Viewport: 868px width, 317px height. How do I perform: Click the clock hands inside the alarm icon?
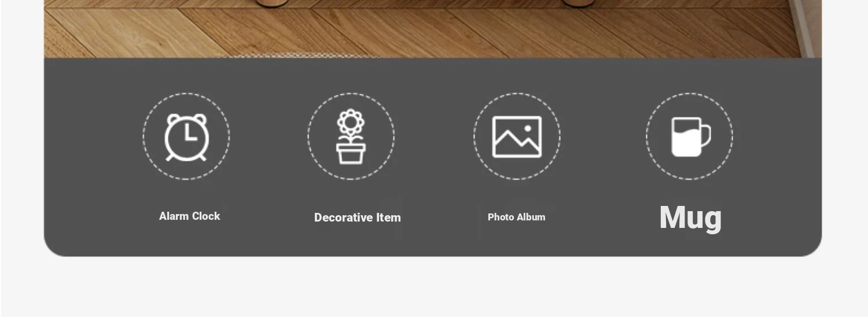(x=188, y=135)
